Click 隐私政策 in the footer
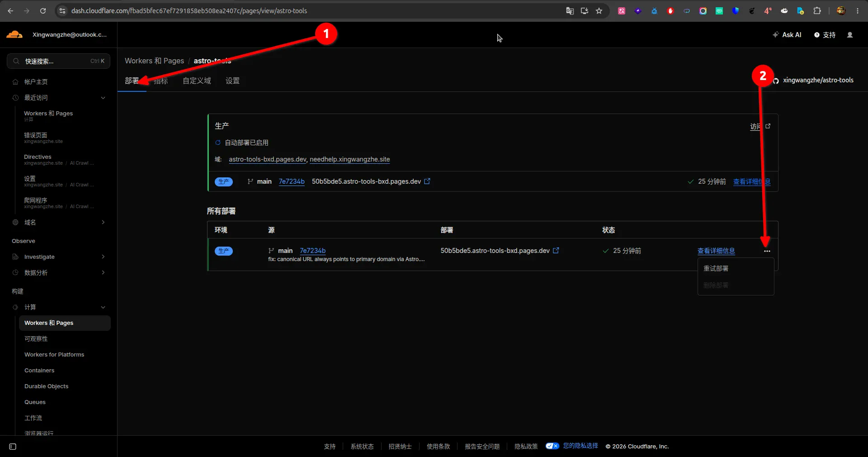 [x=526, y=447]
